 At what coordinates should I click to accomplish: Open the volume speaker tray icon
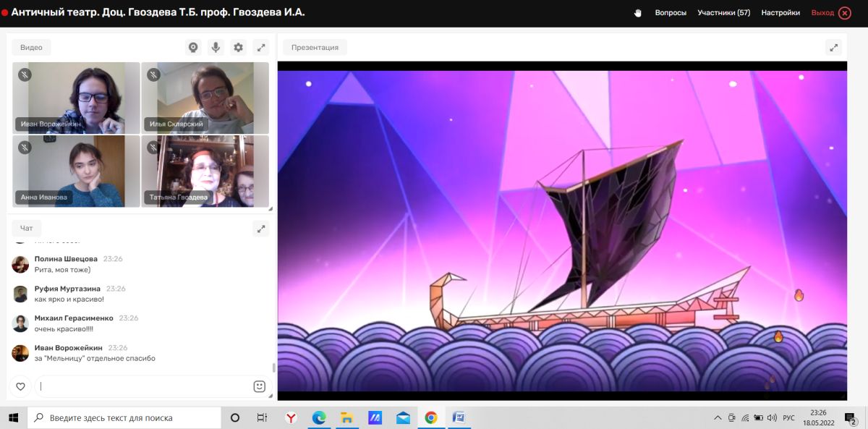(772, 417)
